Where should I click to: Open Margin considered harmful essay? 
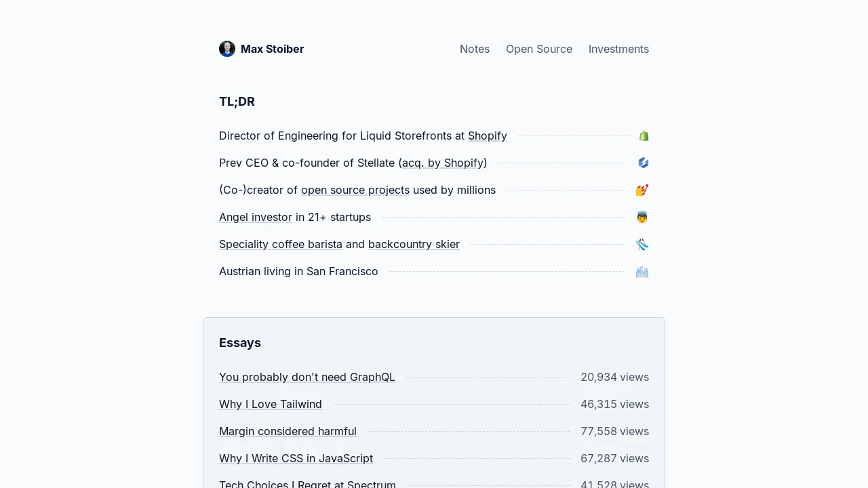288,431
